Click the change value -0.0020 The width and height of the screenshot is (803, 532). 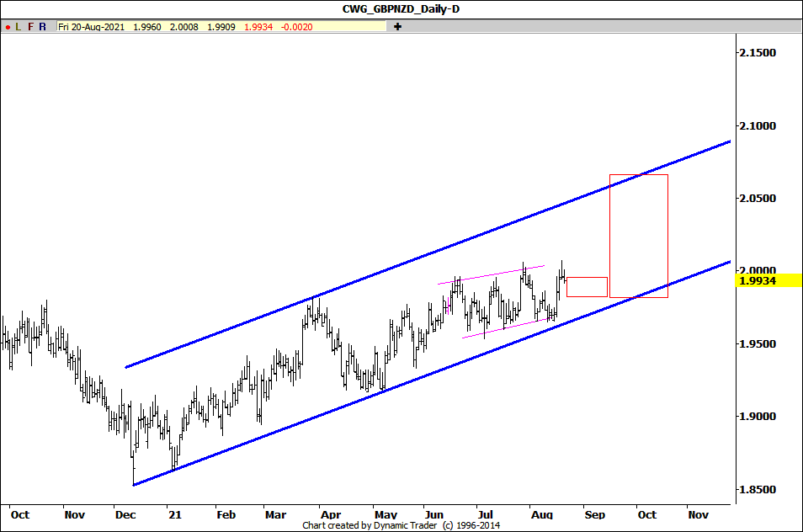(x=296, y=27)
